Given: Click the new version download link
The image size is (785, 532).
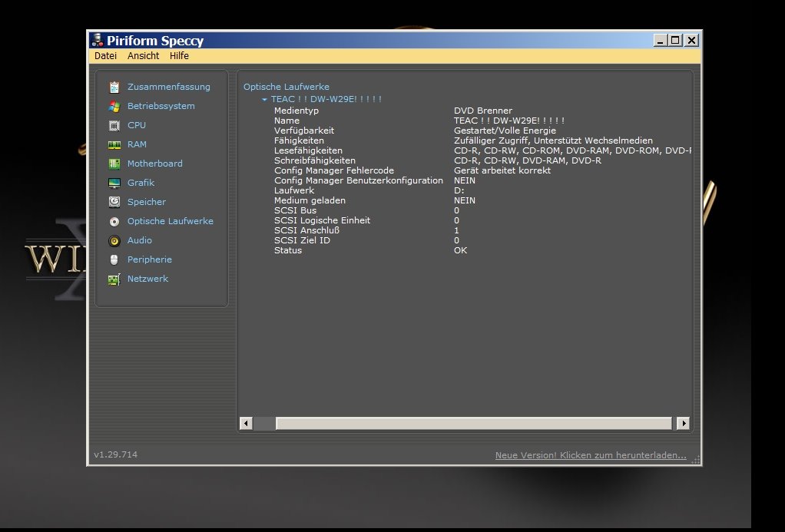Looking at the screenshot, I should [591, 455].
